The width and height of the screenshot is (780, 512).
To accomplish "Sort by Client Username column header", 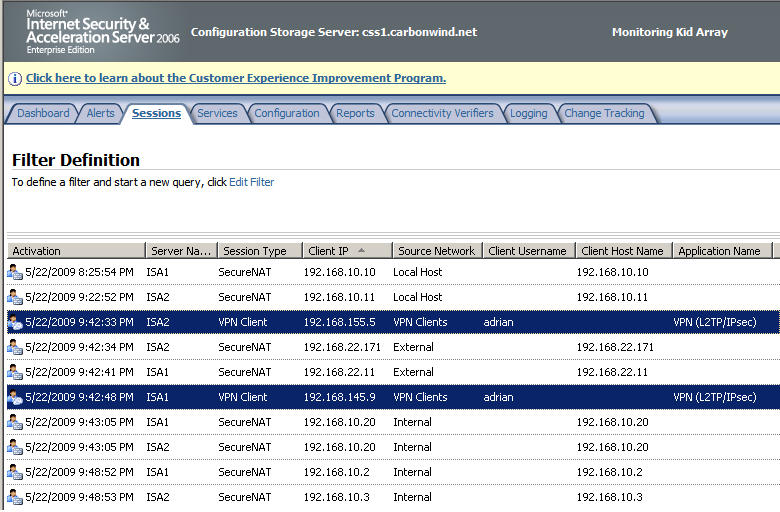I will 528,251.
